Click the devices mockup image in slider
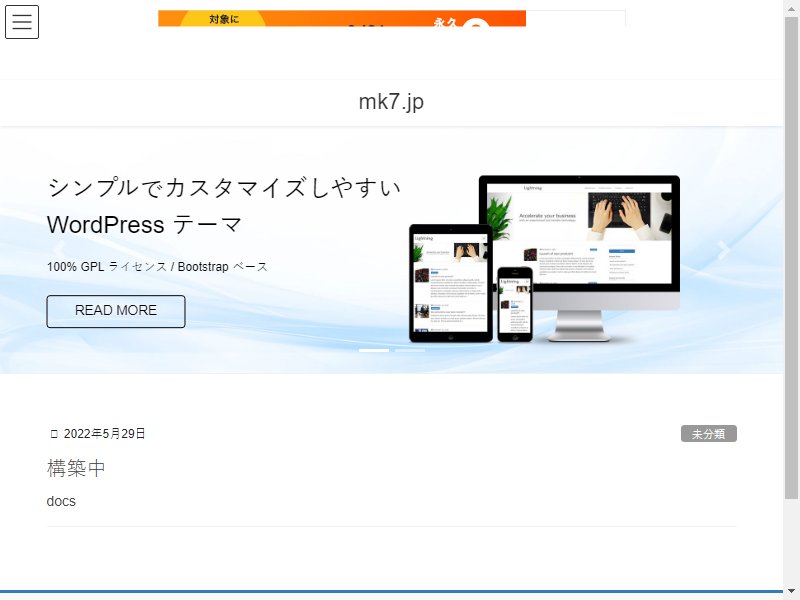This screenshot has height=600, width=800. 544,259
